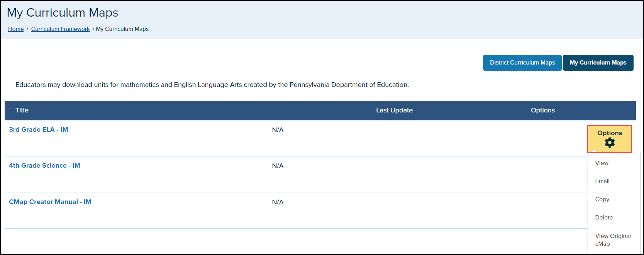Switch to District Curriculum Maps
644x255 pixels.
(x=522, y=63)
